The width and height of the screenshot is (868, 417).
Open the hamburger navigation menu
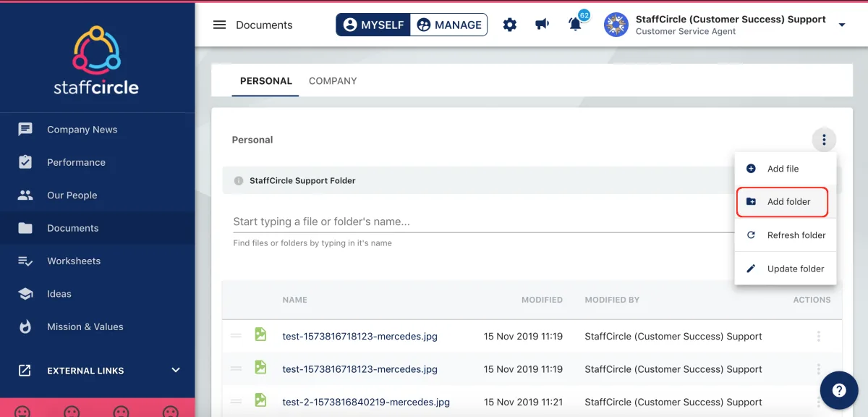pyautogui.click(x=219, y=25)
